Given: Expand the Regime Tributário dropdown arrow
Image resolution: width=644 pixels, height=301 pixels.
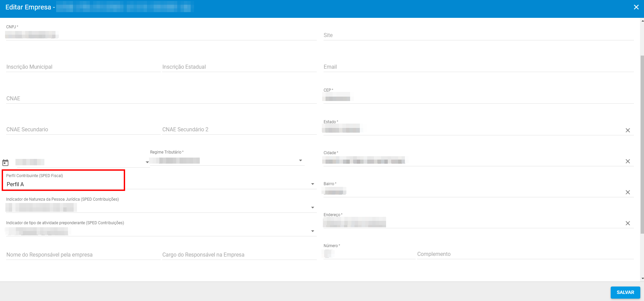Looking at the screenshot, I should point(301,161).
